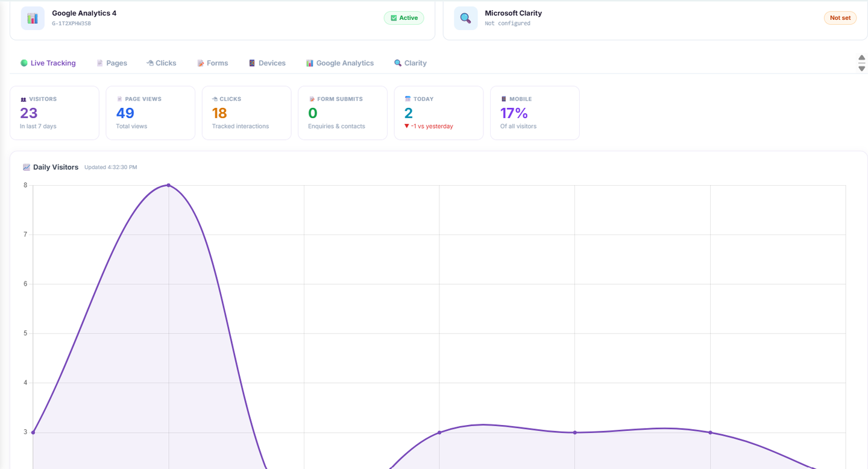Select the Page Views card showing 49
Screen dimensions: 868x469
point(151,113)
